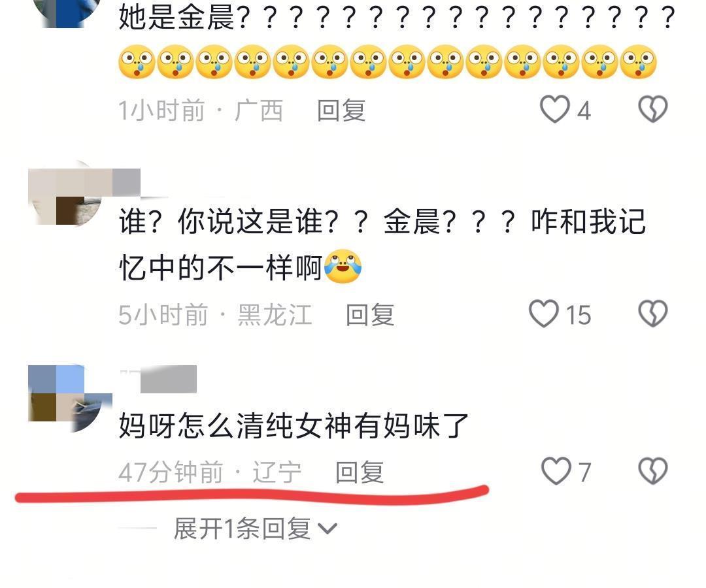This screenshot has height=588, width=706.
Task: Like the Heilongjiang comment with 15 likes
Action: 544,314
